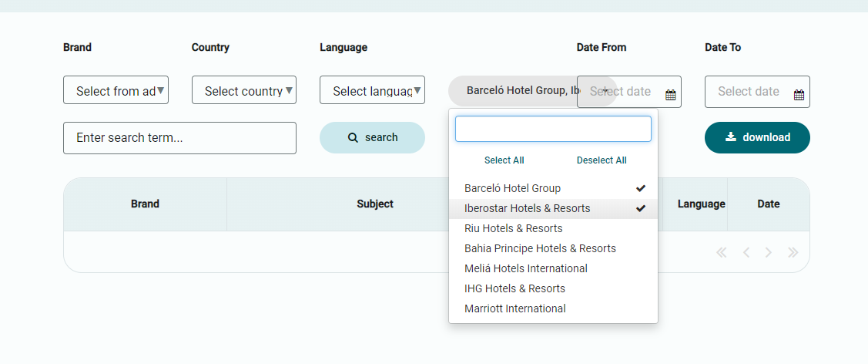The width and height of the screenshot is (868, 364).
Task: Focus the Enter search term field
Action: pos(180,138)
